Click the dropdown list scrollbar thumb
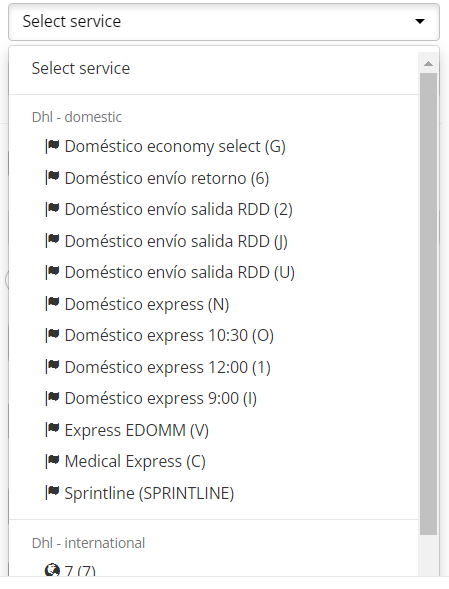 click(428, 304)
